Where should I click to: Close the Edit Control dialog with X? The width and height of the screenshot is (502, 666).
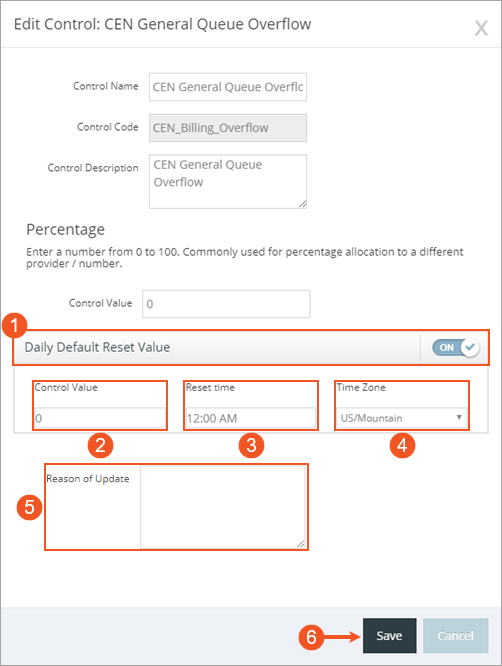click(x=481, y=29)
